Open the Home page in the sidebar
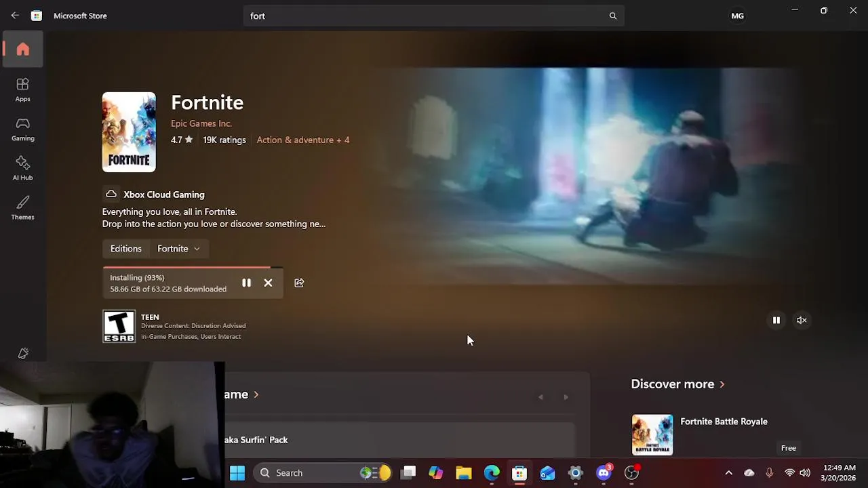 [x=23, y=49]
